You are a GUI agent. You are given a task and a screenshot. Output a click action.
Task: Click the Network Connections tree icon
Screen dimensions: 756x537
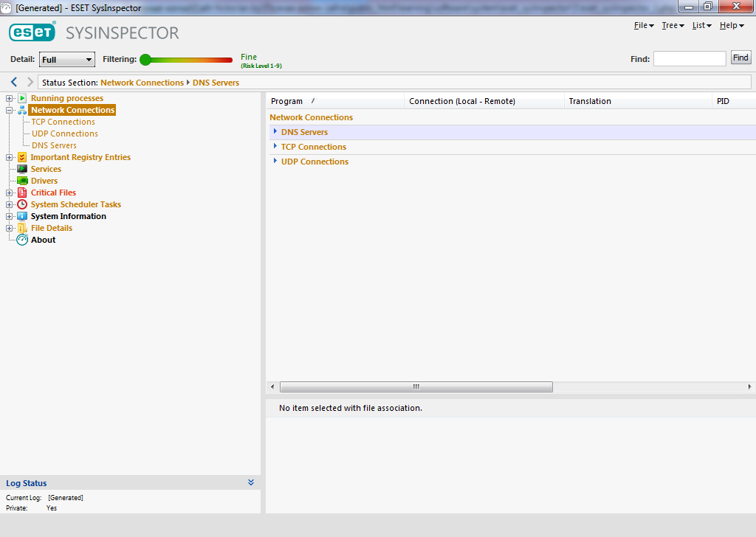(x=22, y=110)
